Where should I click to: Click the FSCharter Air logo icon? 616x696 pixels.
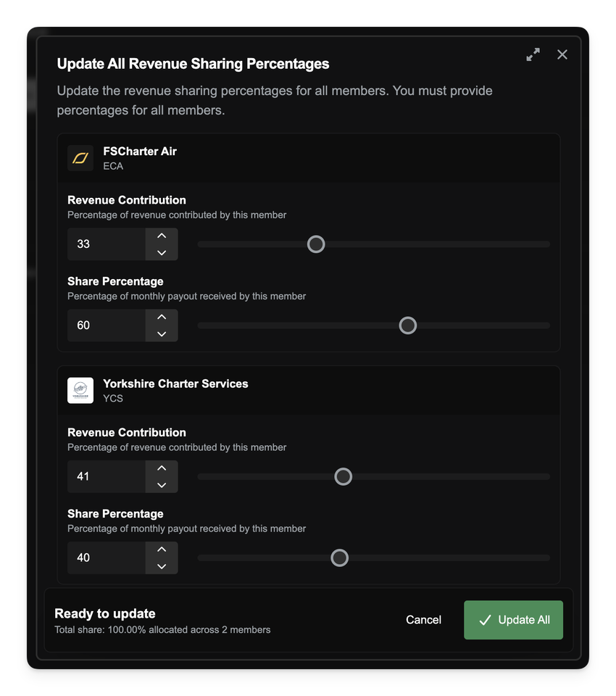coord(80,158)
